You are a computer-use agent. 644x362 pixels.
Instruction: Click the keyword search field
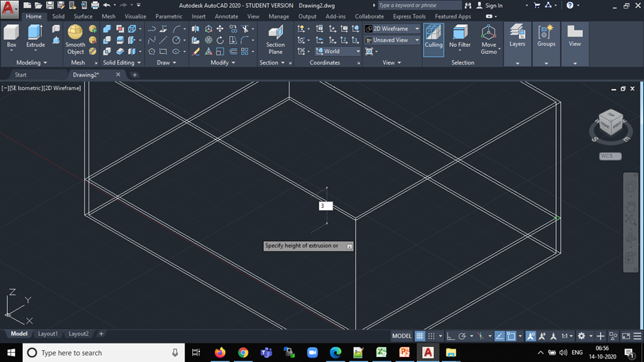click(x=419, y=6)
